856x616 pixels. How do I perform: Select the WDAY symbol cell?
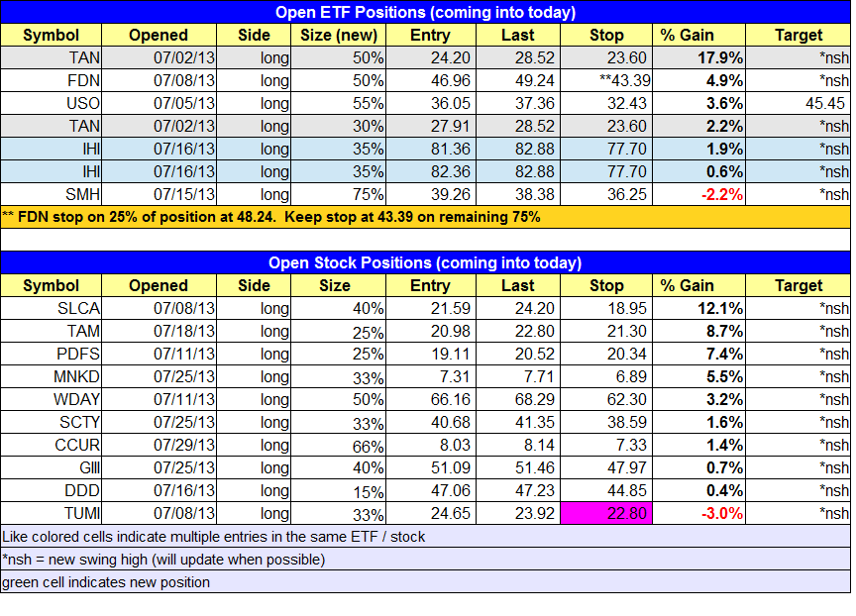[x=51, y=399]
